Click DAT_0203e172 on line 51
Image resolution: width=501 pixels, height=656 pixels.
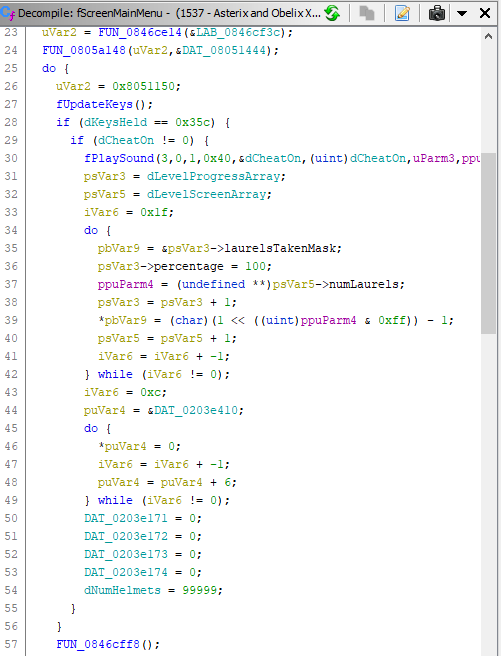pyautogui.click(x=126, y=536)
